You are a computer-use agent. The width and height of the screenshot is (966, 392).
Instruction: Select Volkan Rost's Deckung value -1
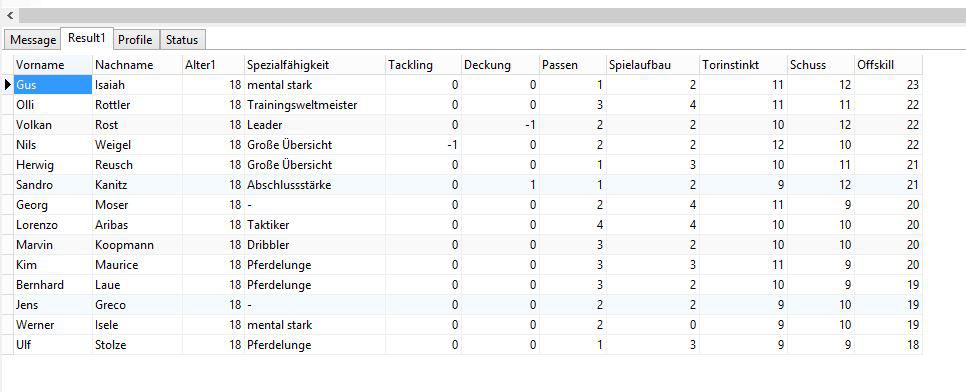pyautogui.click(x=500, y=125)
